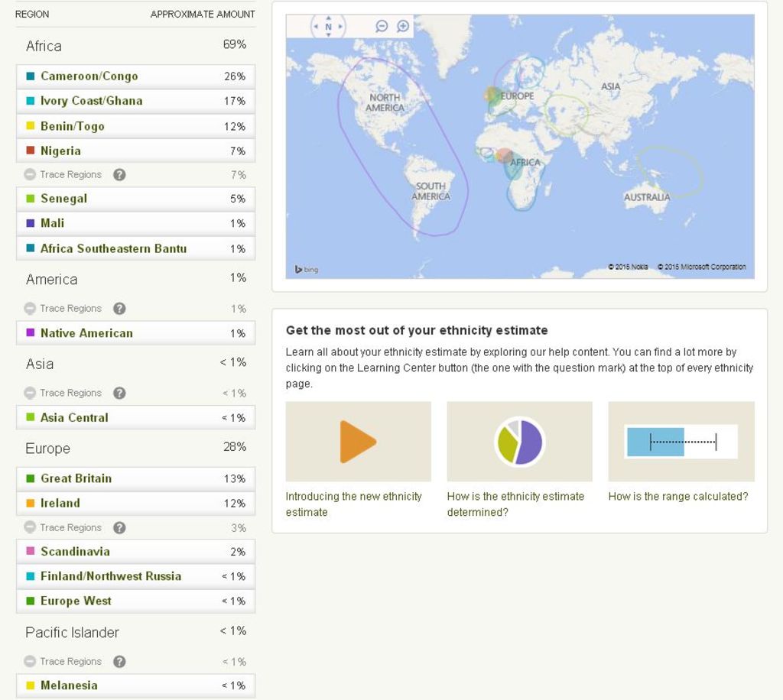Open the Nigeria region row
The height and width of the screenshot is (700, 783).
(136, 151)
